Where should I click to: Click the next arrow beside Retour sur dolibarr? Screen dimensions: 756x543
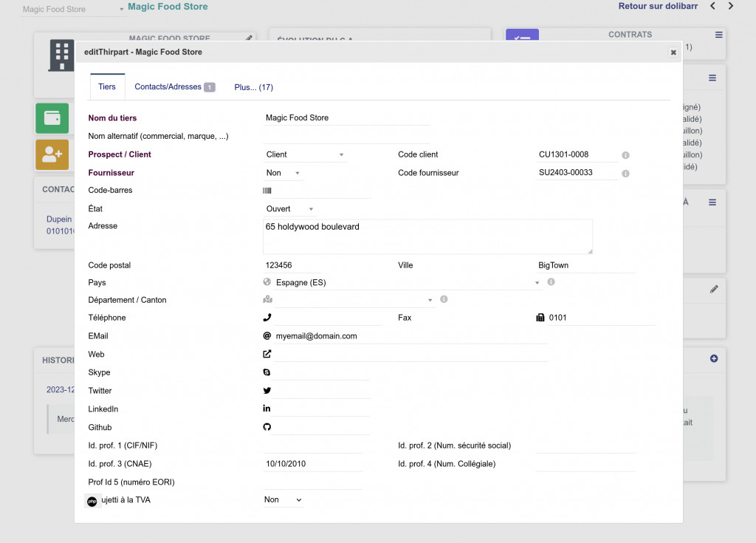[731, 7]
